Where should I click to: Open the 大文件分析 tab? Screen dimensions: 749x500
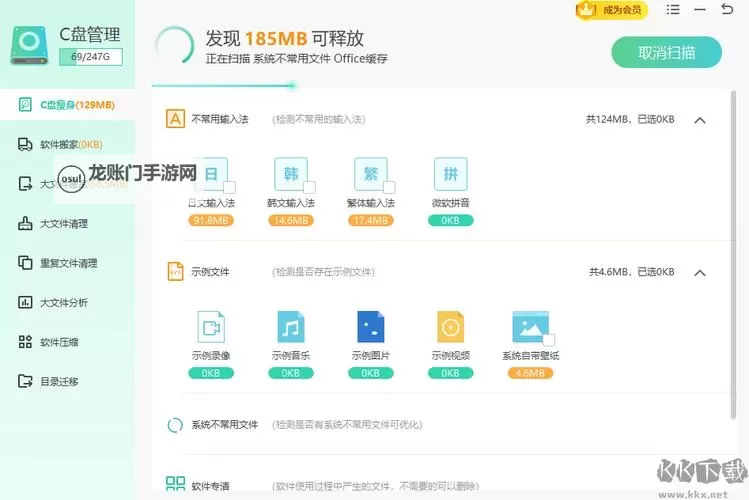coord(67,302)
